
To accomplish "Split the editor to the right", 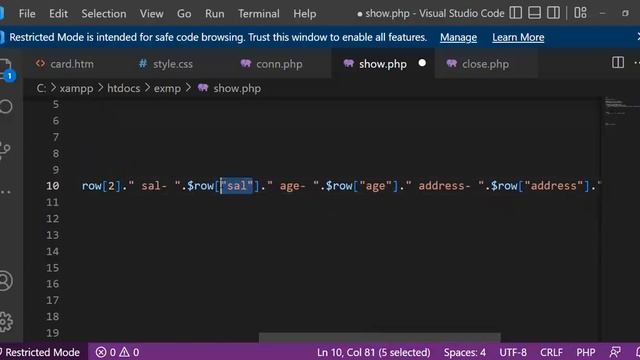I will pyautogui.click(x=618, y=63).
